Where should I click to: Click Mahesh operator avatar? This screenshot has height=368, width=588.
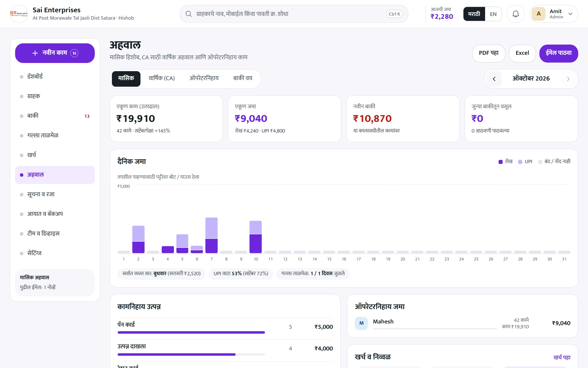[x=361, y=323]
